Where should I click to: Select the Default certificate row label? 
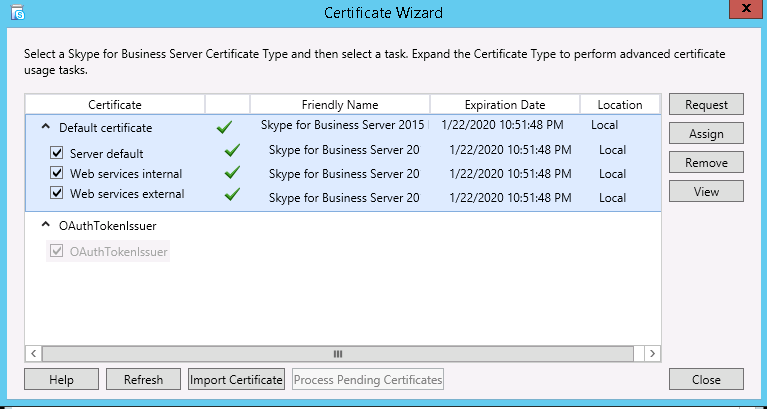pos(106,128)
